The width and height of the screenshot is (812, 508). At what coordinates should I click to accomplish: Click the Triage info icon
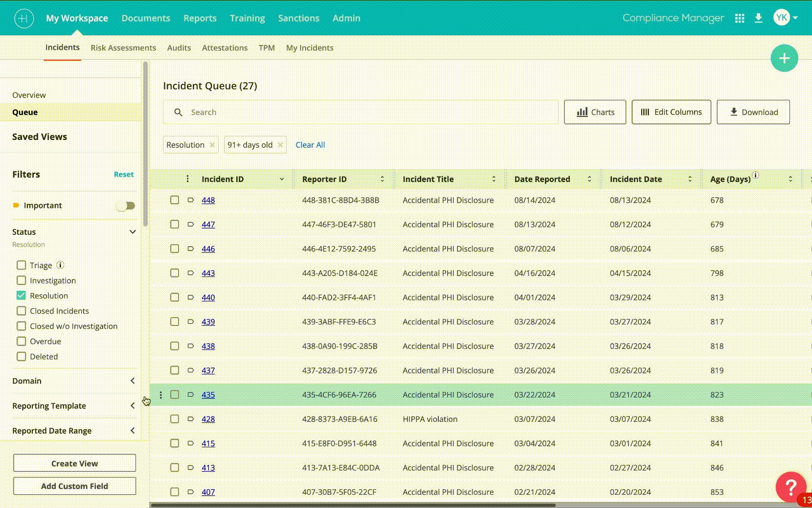click(60, 265)
